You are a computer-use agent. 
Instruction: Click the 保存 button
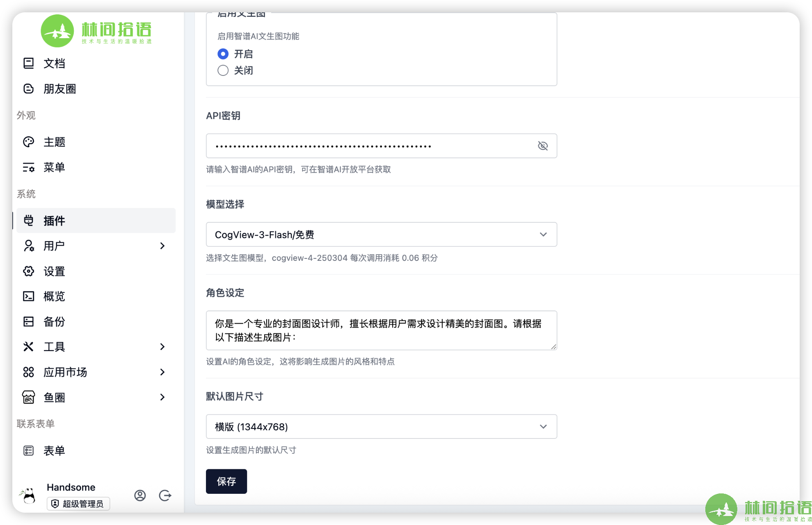tap(226, 481)
